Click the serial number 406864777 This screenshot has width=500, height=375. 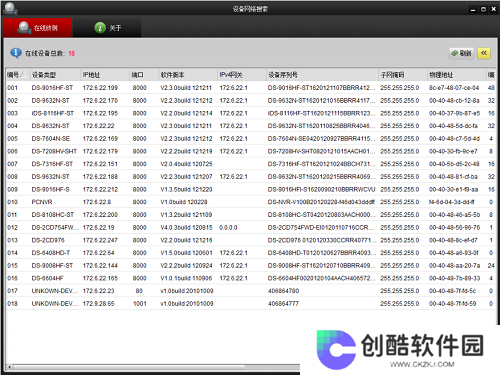pos(283,303)
